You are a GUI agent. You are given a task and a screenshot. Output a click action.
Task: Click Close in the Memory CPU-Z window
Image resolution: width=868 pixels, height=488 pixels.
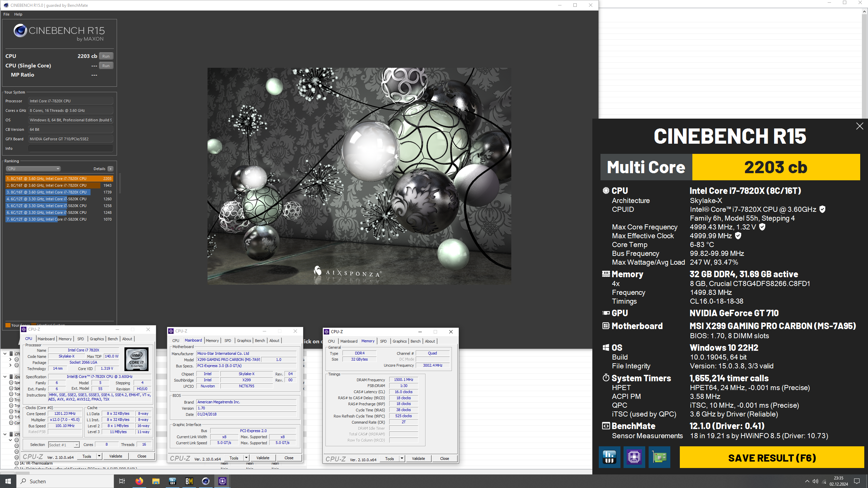click(444, 459)
